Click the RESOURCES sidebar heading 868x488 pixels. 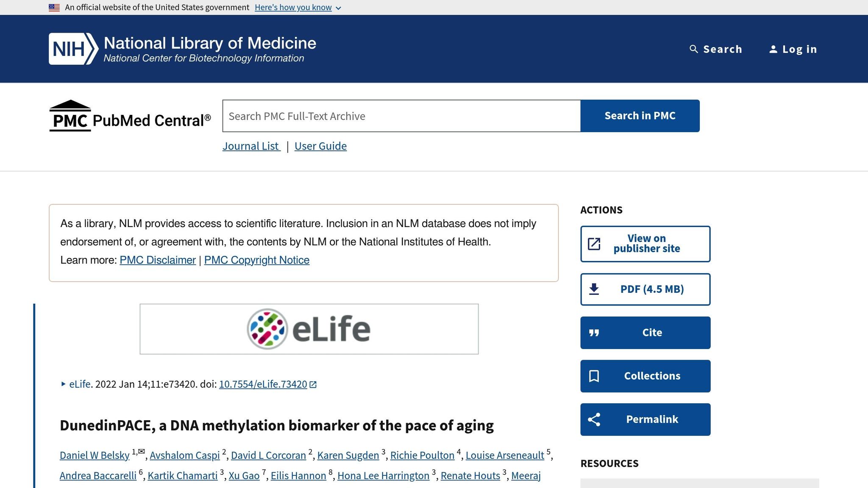click(609, 463)
